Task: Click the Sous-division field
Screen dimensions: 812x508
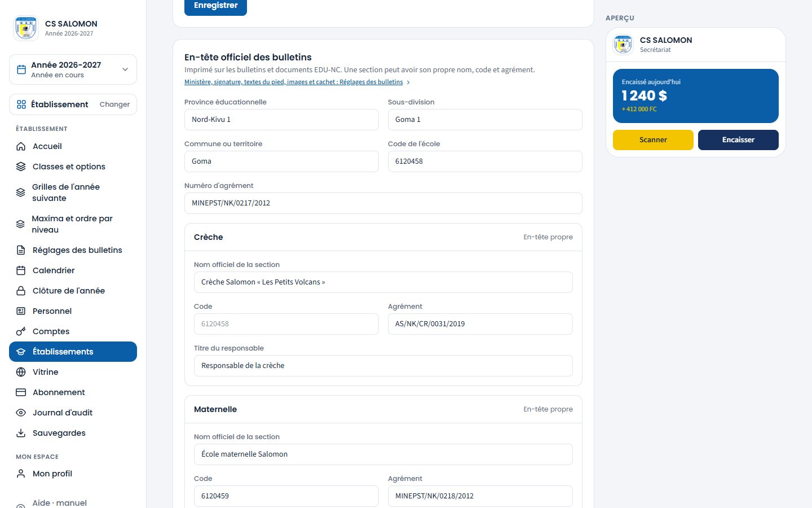Action: (x=485, y=120)
